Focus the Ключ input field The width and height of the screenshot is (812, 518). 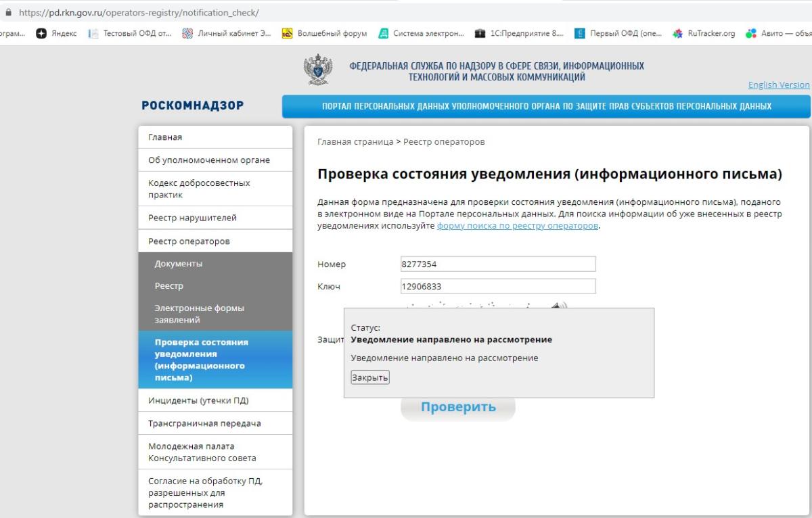[x=497, y=287]
